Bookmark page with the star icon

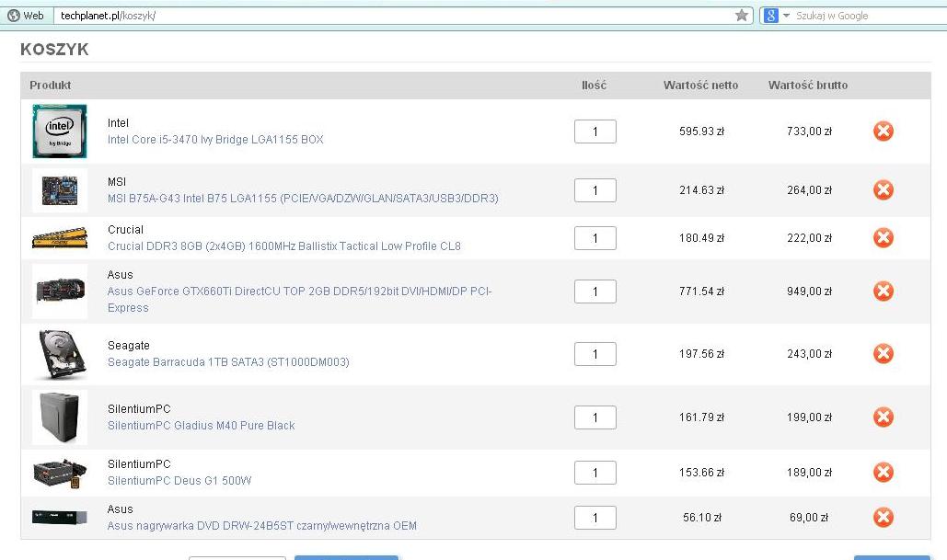[742, 16]
